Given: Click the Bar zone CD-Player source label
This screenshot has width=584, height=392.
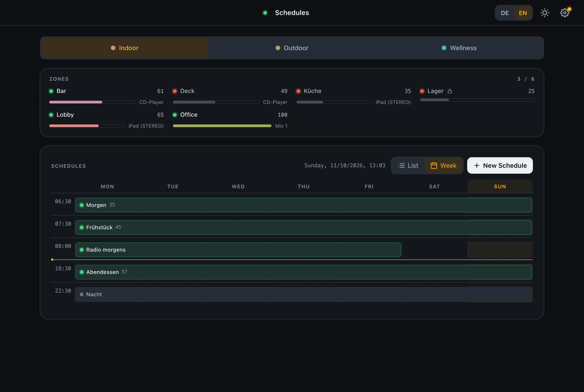Looking at the screenshot, I should (151, 102).
